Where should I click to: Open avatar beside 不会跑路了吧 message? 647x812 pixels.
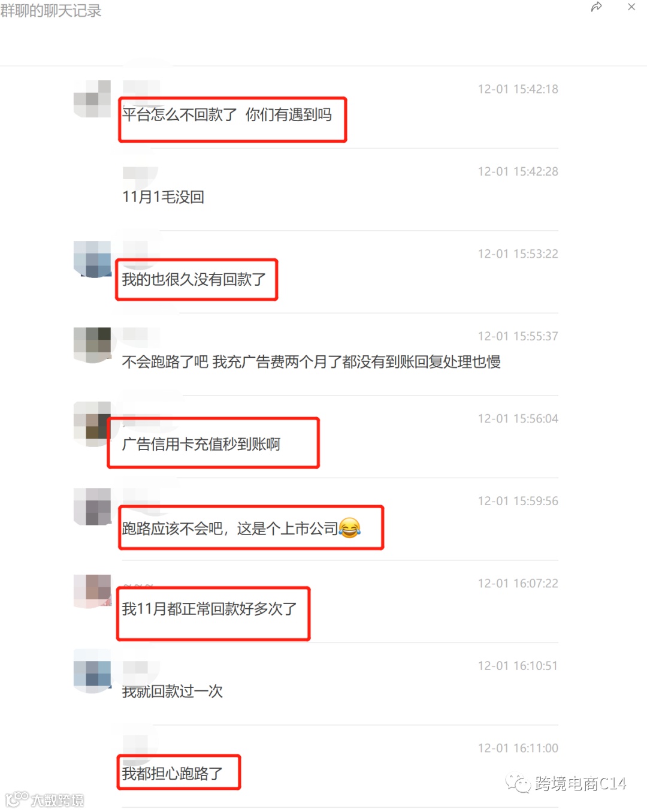pyautogui.click(x=92, y=345)
